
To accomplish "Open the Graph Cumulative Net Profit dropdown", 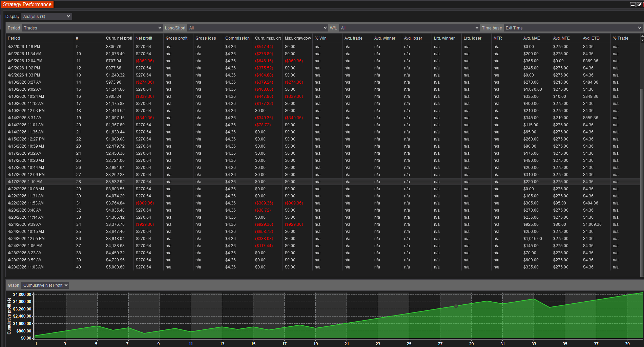I will pos(45,285).
